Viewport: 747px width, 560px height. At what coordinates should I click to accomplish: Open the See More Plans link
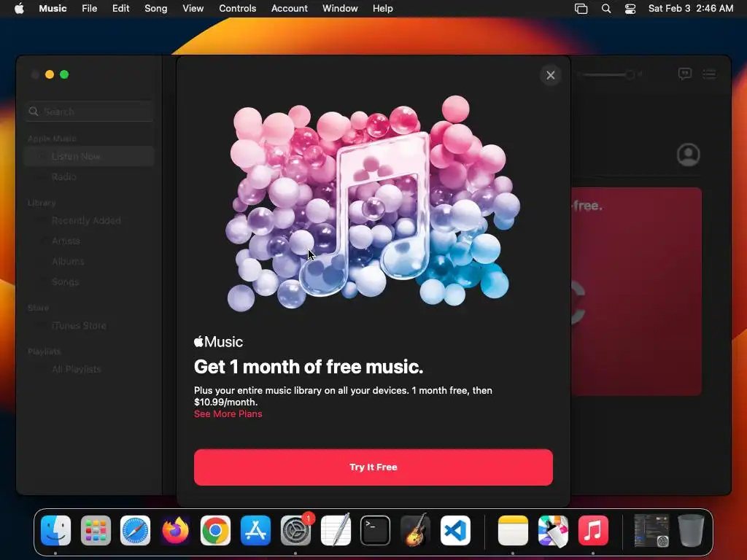tap(228, 414)
